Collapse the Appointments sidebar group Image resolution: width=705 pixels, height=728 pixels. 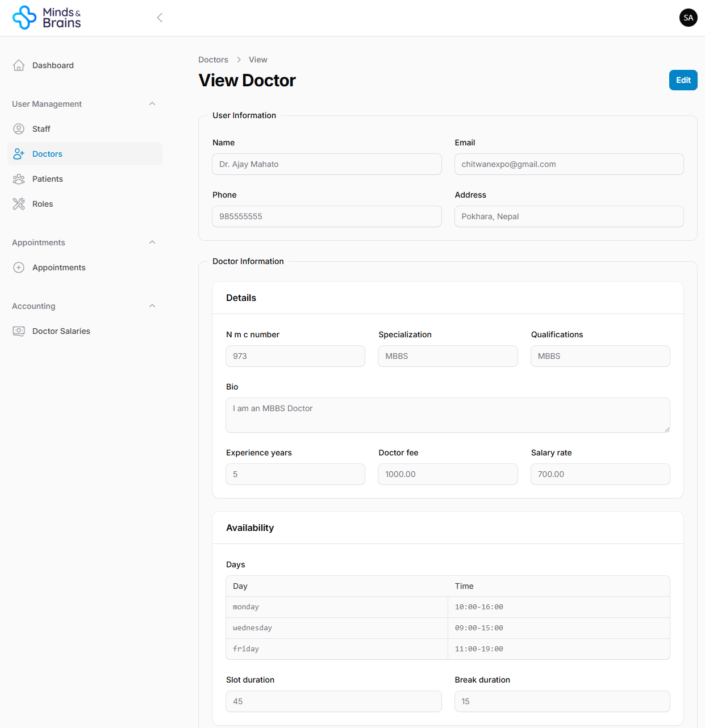(152, 242)
